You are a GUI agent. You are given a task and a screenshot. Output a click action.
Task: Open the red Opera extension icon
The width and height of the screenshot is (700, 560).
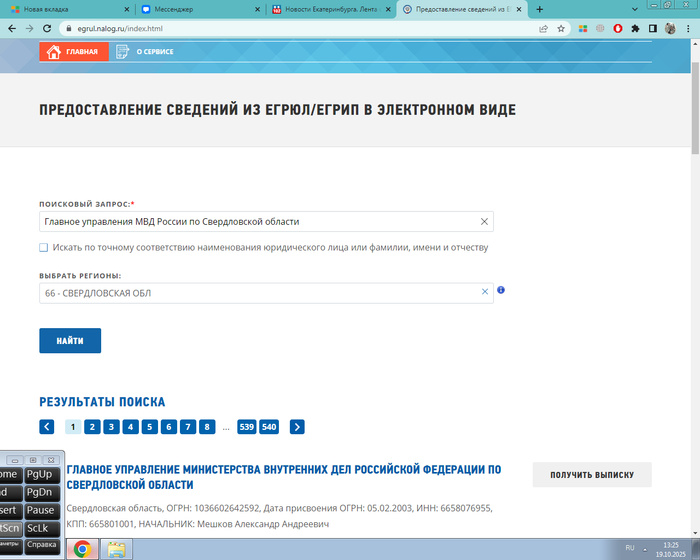tap(618, 29)
